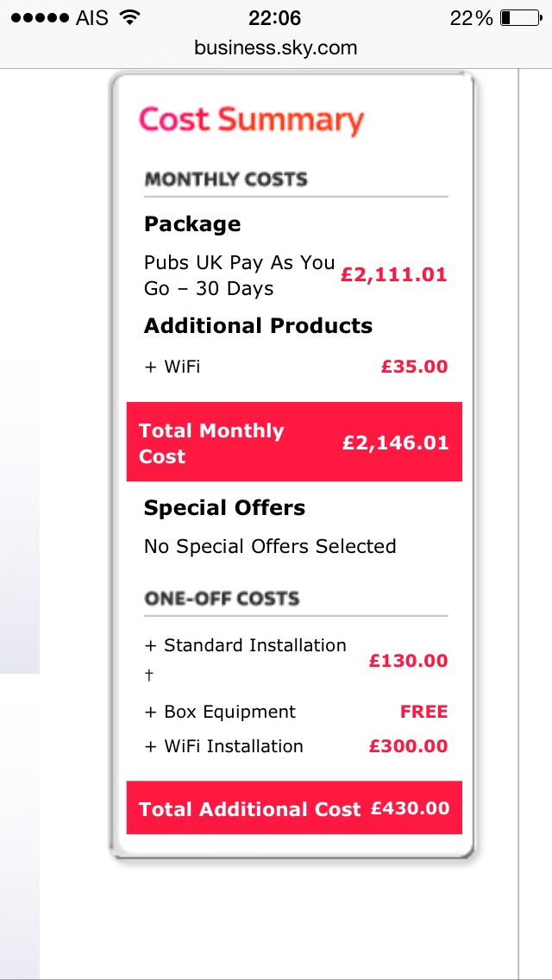
Task: Tap the + Box Equipment item
Action: [220, 712]
